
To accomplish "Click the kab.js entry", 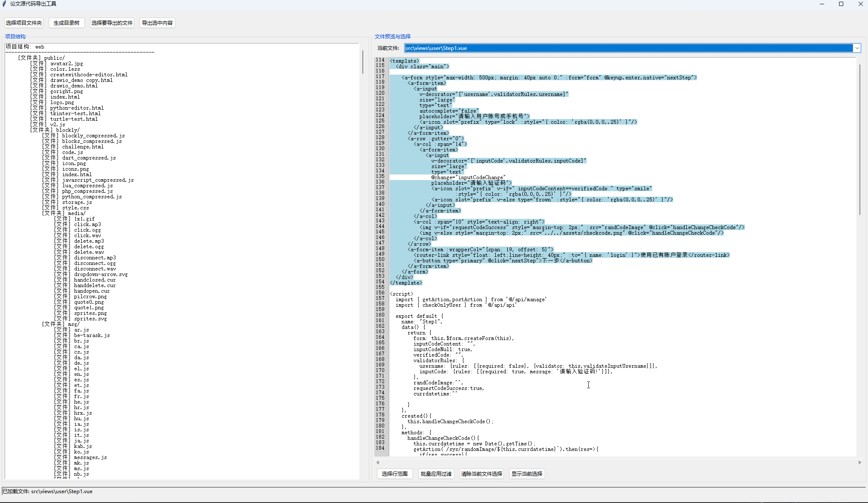I will [x=73, y=446].
